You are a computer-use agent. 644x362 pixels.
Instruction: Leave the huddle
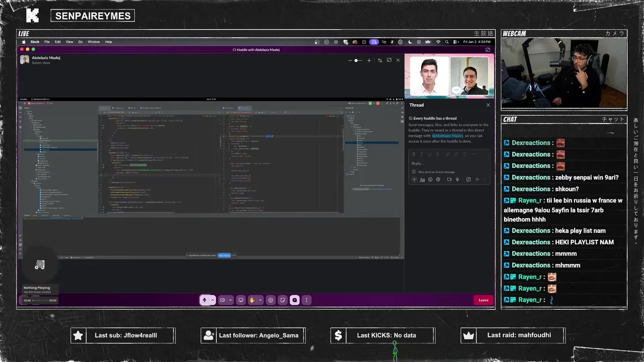point(484,300)
